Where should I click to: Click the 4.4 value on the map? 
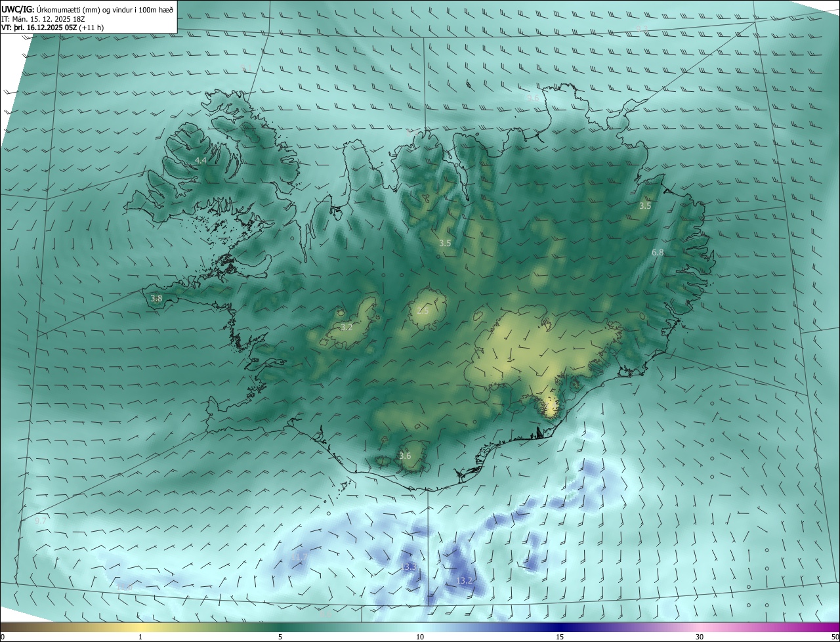[201, 161]
